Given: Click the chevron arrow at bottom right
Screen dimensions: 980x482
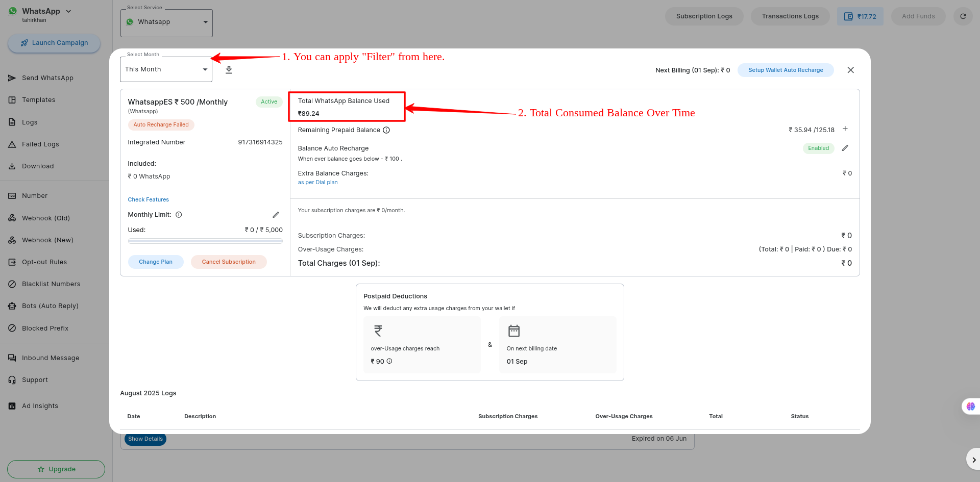Looking at the screenshot, I should 973,460.
